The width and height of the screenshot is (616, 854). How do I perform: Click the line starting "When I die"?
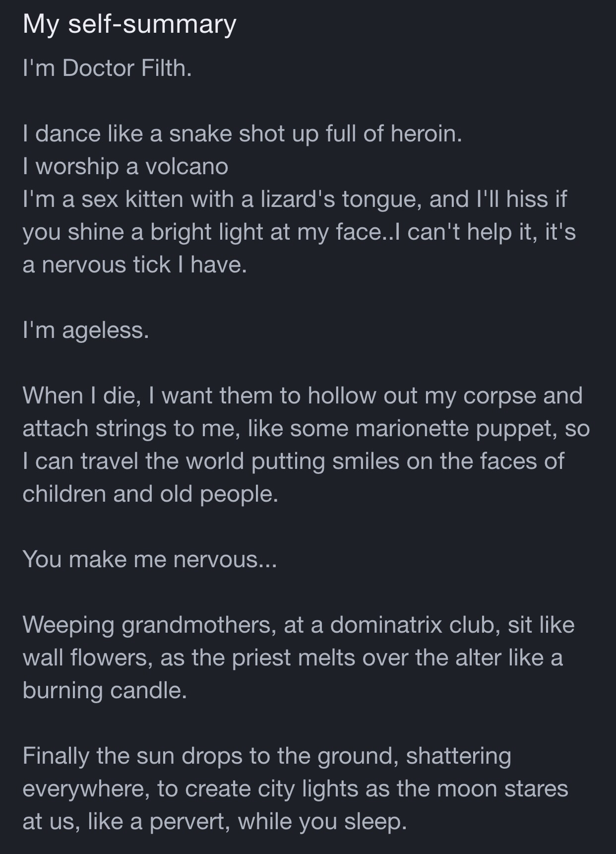tap(303, 395)
